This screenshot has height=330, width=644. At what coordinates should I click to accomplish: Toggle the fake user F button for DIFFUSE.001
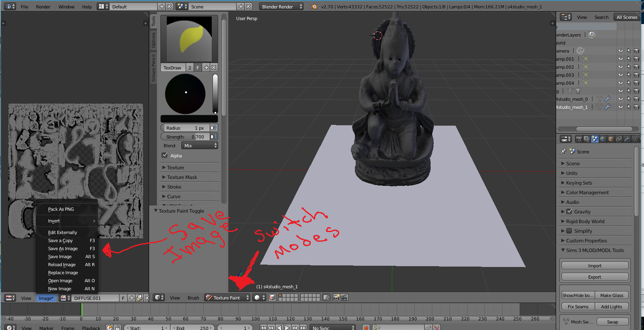pyautogui.click(x=123, y=298)
